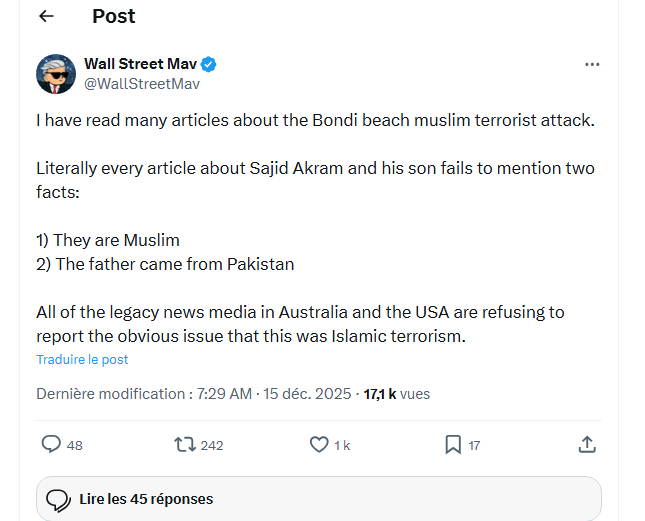Open the three-dot more options menu
Image resolution: width=645 pixels, height=521 pixels.
click(592, 65)
